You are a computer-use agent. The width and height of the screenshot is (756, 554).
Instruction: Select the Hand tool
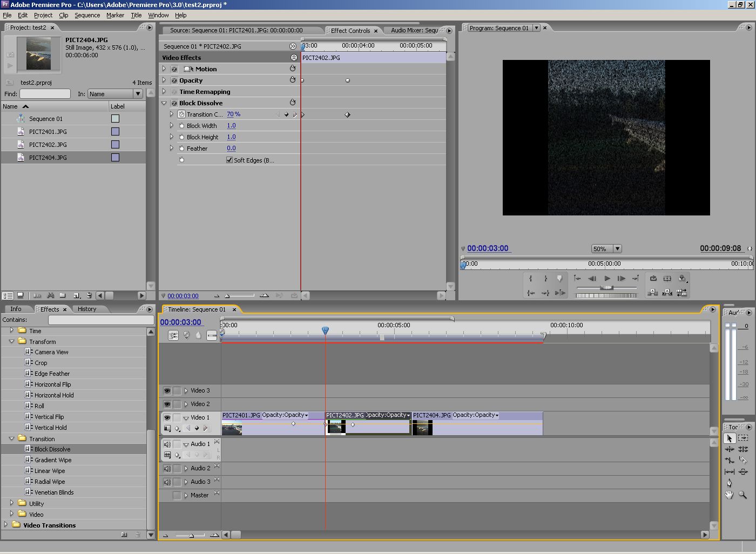730,495
